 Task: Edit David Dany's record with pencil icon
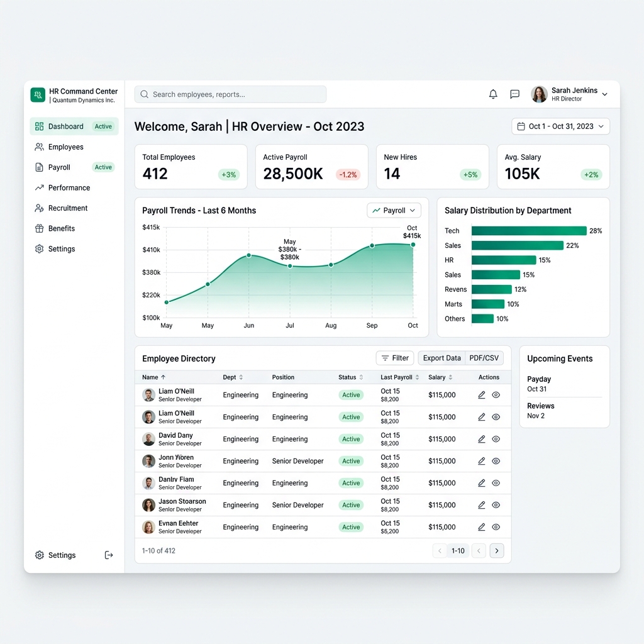481,439
